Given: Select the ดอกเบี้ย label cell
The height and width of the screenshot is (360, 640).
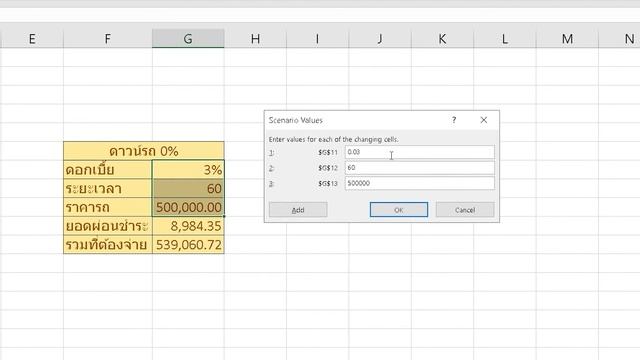Looking at the screenshot, I should point(108,170).
